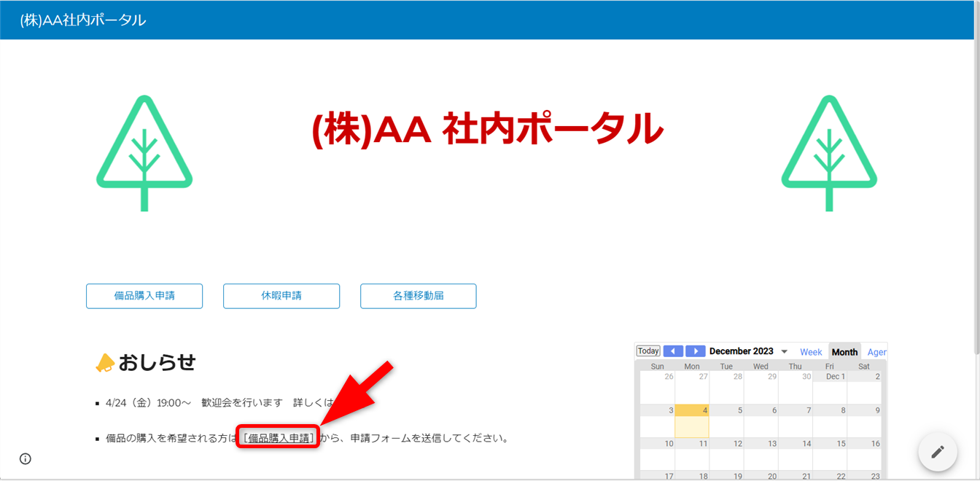Click the pencil edit icon button
Screen dimensions: 980x481
tap(938, 452)
